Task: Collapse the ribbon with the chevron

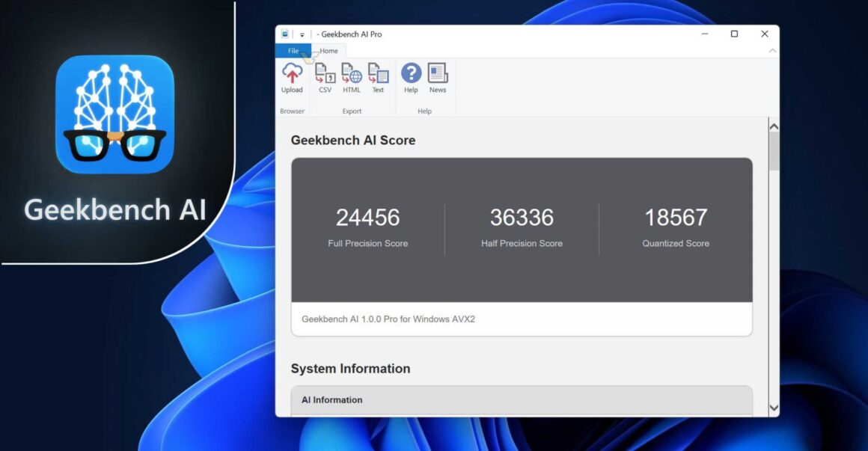Action: [x=772, y=51]
